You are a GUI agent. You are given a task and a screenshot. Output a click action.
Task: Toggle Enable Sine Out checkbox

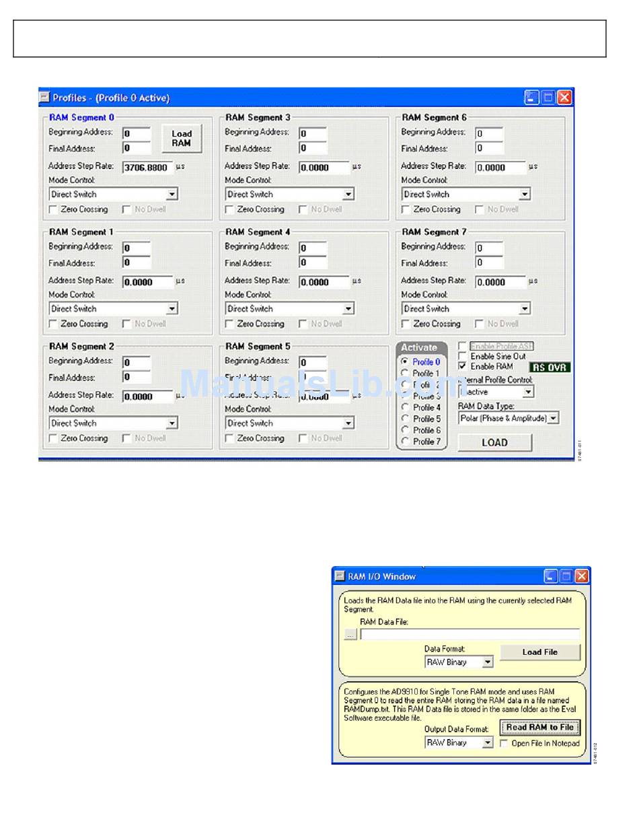click(462, 356)
